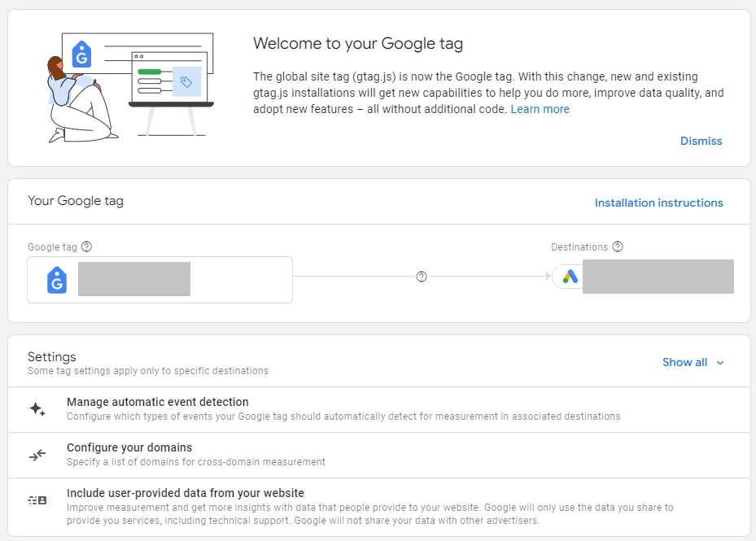Expand settings with the Show all chevron
Viewport: 756px width, 541px height.
[719, 363]
